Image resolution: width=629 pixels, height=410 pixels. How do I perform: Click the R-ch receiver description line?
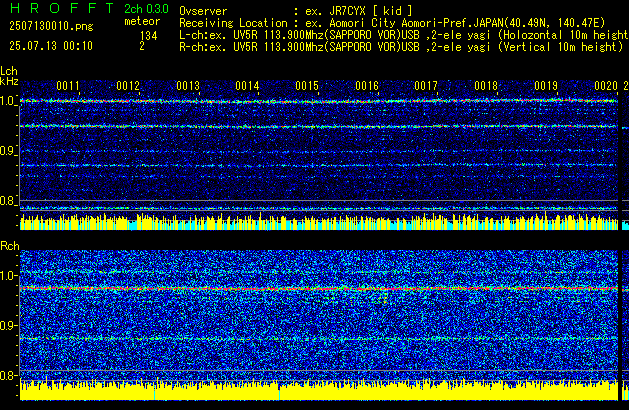401,47
